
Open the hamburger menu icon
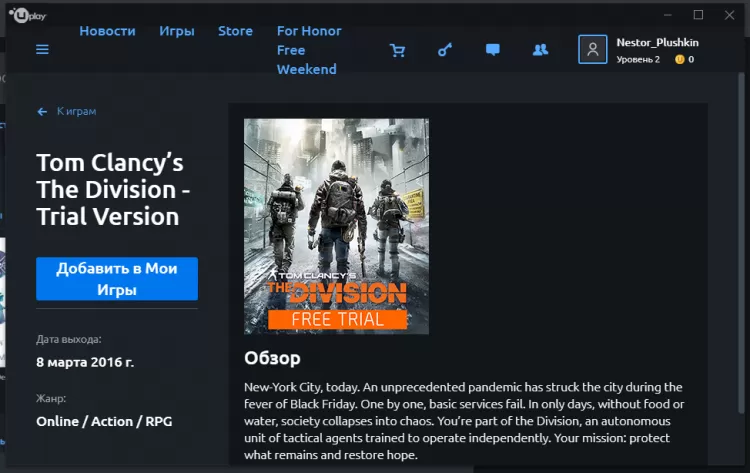[x=42, y=49]
